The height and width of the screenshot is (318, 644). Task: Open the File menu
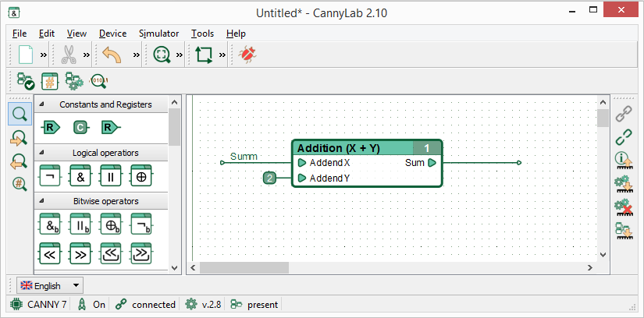pos(20,34)
